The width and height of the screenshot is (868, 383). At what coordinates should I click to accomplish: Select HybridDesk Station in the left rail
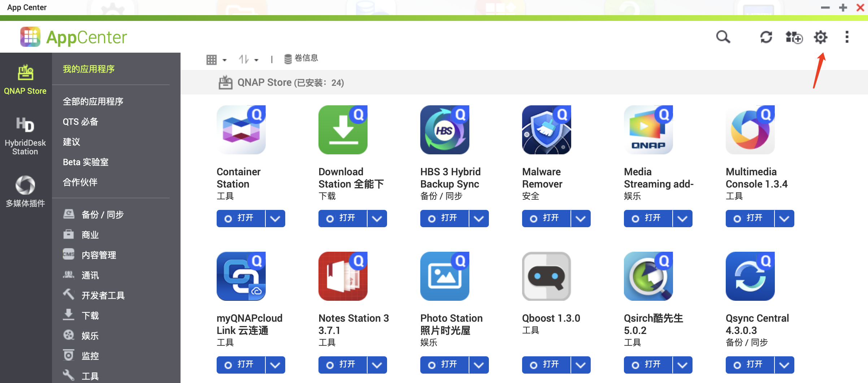pos(25,136)
